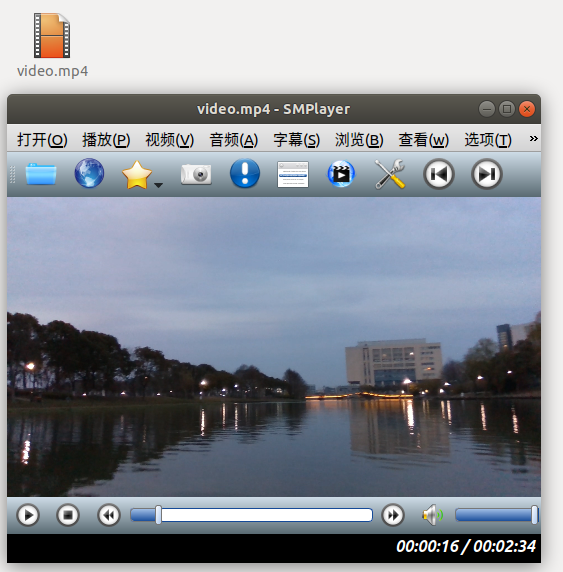Minimize the SMPlayer window
563x572 pixels.
tap(486, 109)
